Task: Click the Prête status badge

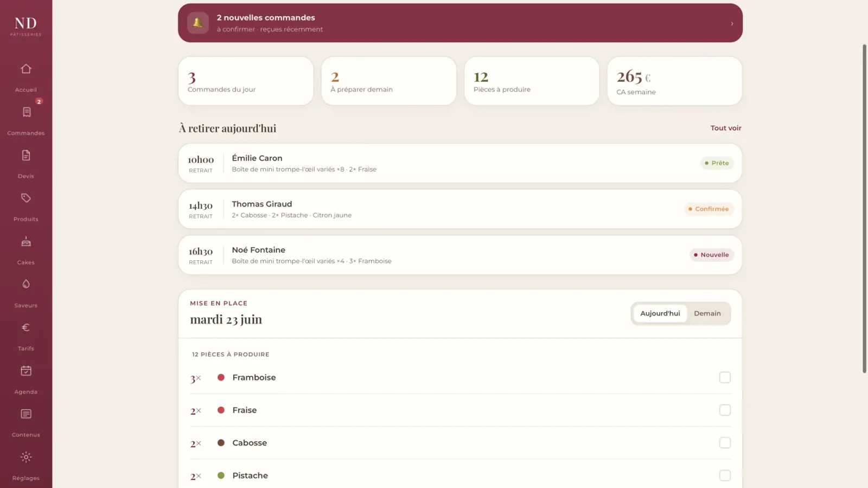Action: (717, 163)
